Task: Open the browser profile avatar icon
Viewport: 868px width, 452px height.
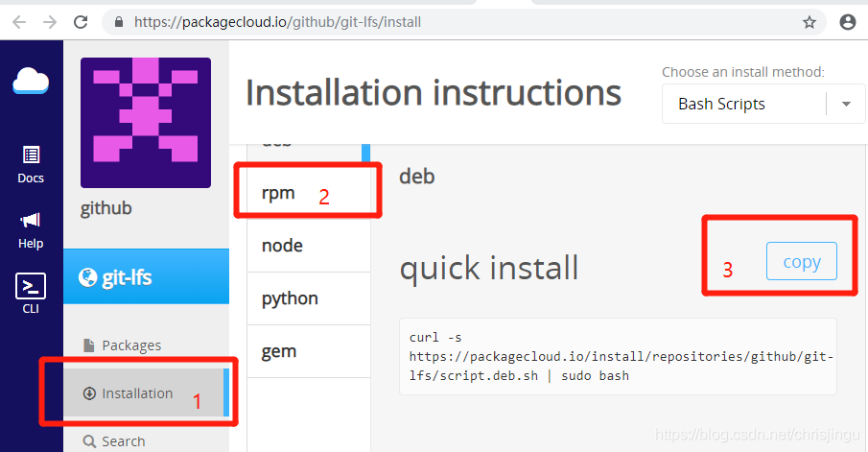Action: [x=848, y=22]
